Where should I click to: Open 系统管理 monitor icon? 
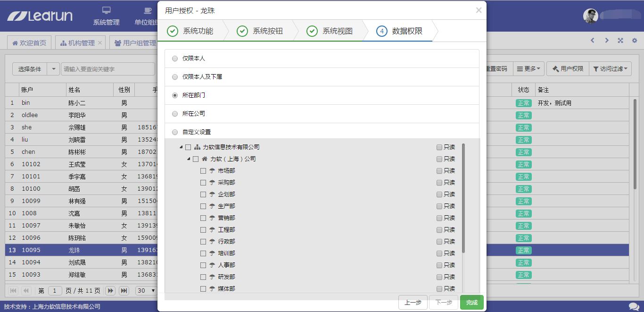[x=107, y=10]
